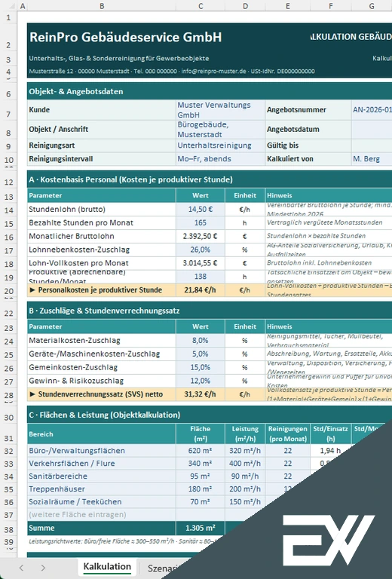Go to next sheet with right arrow
Image resolution: width=392 pixels, height=579 pixels.
(43, 568)
